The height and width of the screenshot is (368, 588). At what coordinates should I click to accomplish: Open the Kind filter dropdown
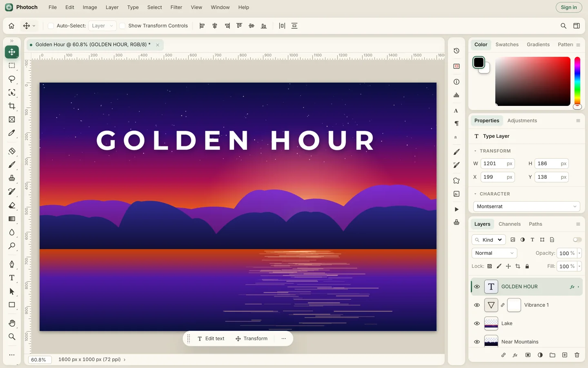tap(489, 240)
